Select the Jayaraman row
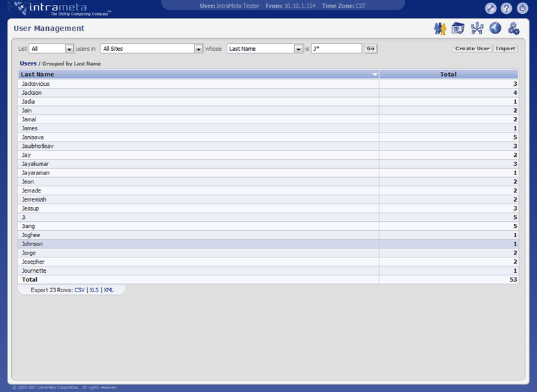This screenshot has width=537, height=392. pos(268,173)
